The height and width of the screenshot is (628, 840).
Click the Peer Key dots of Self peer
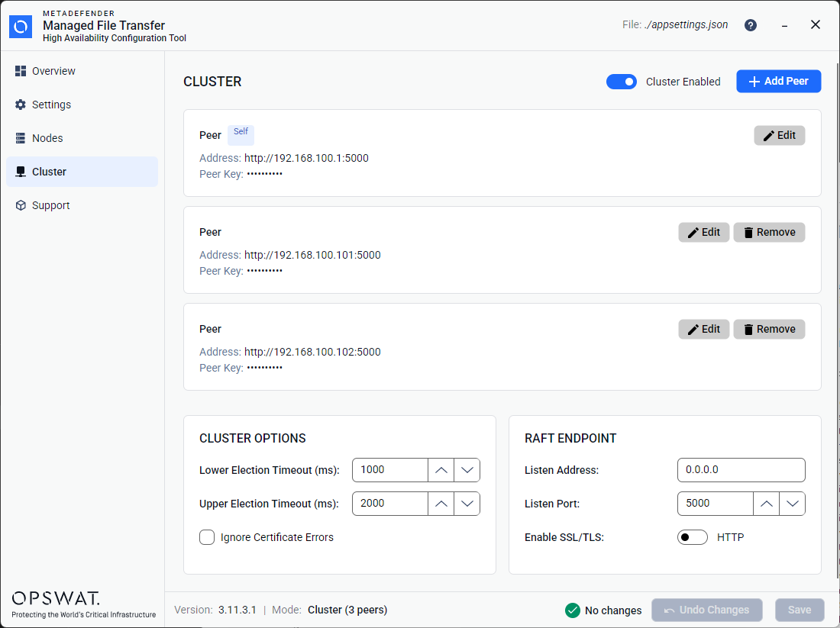[265, 174]
